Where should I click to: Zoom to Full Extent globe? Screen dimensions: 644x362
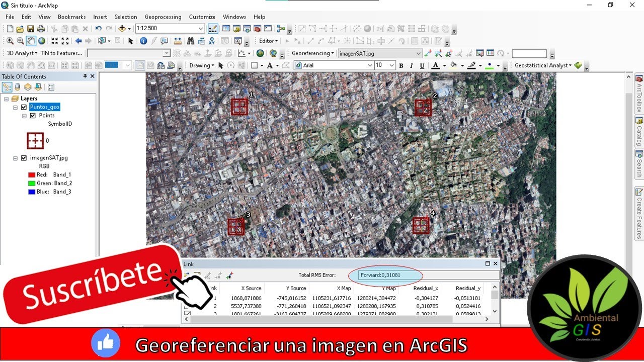click(x=42, y=41)
